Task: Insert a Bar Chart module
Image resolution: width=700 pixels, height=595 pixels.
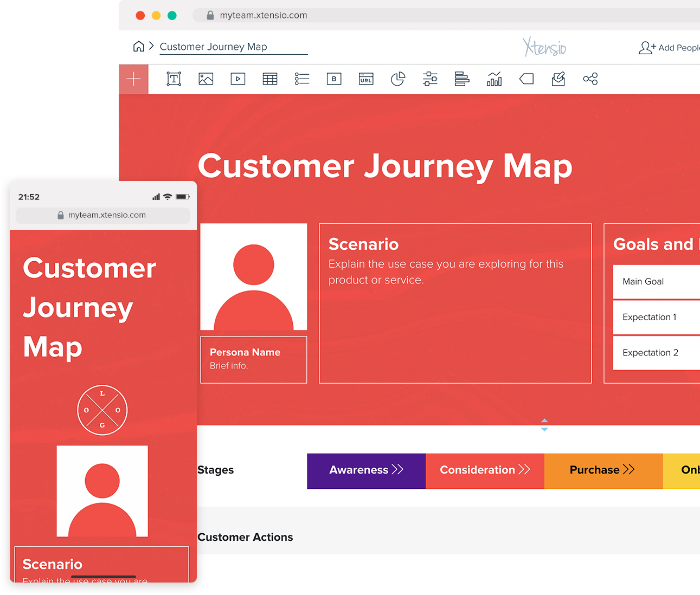Action: coord(494,79)
